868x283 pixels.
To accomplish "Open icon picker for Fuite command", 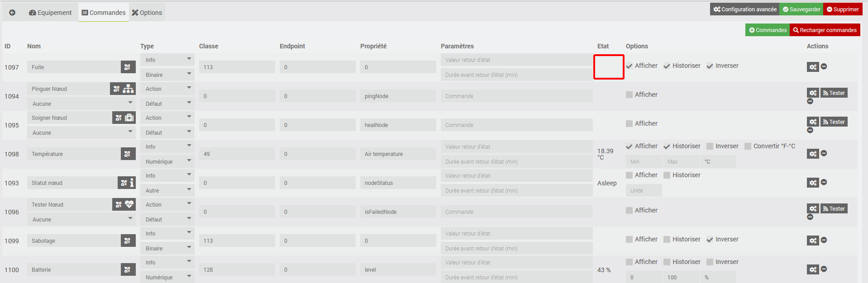I will pyautogui.click(x=128, y=67).
